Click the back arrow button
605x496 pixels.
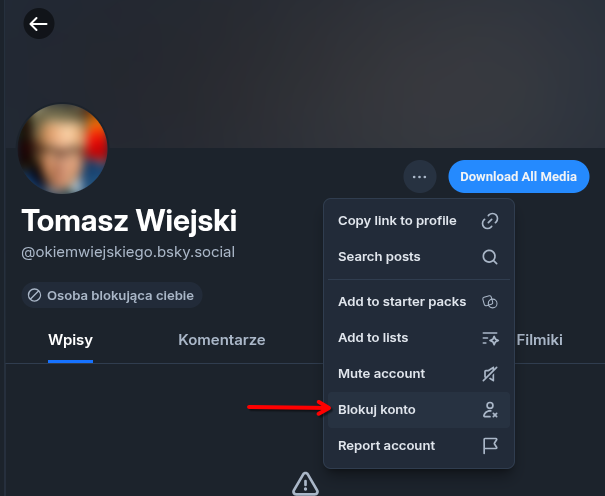[38, 24]
